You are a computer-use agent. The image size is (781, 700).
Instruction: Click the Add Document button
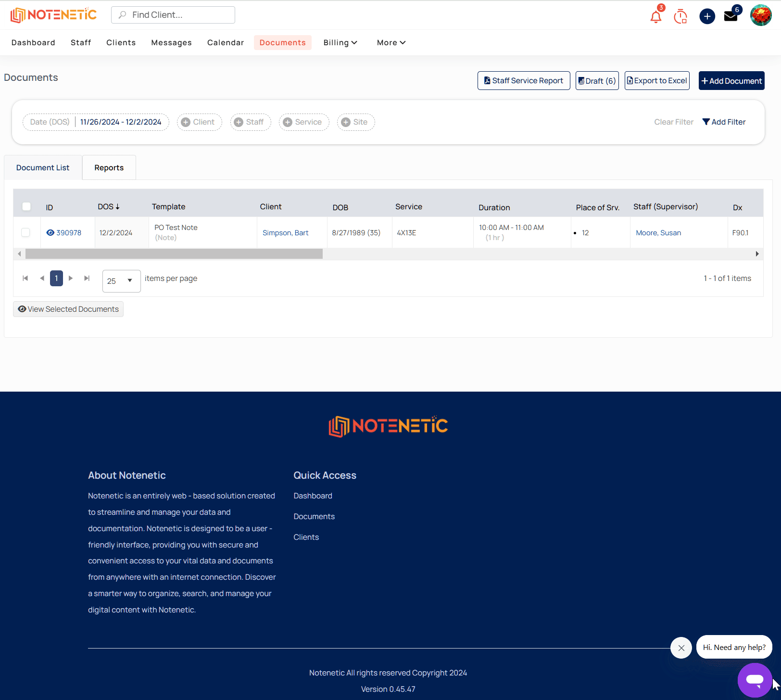pyautogui.click(x=731, y=81)
